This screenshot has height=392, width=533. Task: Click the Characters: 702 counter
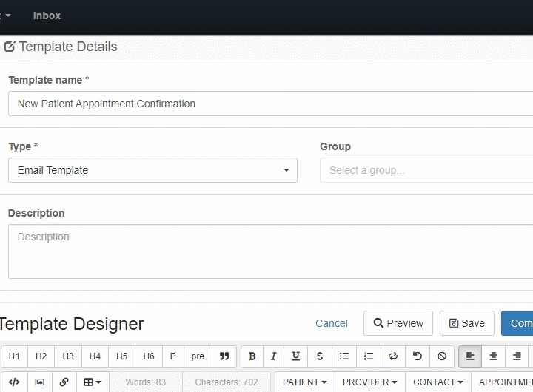click(227, 382)
